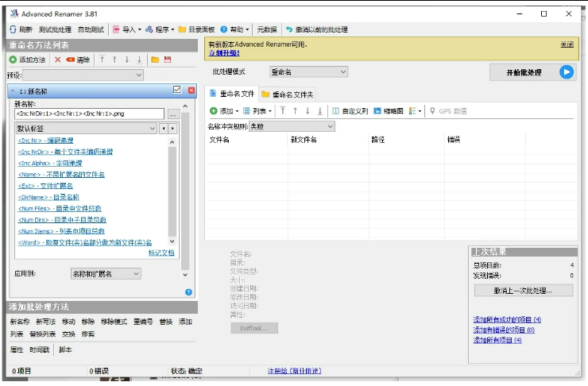Screen dimensions: 588x386
Task: Switch to the 重命名文件夹 tab
Action: coord(288,95)
